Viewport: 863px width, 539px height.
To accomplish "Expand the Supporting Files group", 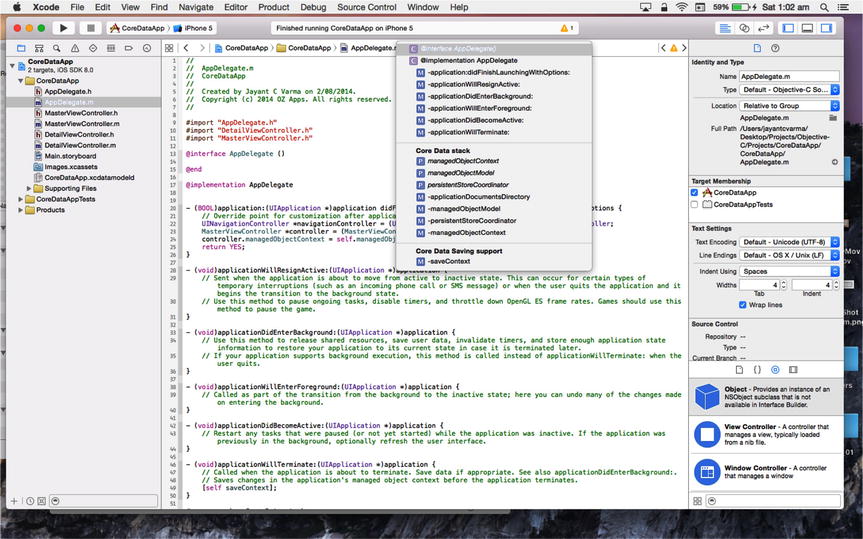I will click(x=29, y=188).
